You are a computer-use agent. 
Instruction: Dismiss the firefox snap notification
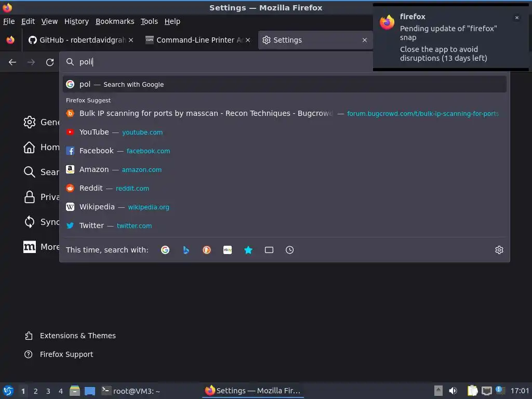[x=517, y=18]
